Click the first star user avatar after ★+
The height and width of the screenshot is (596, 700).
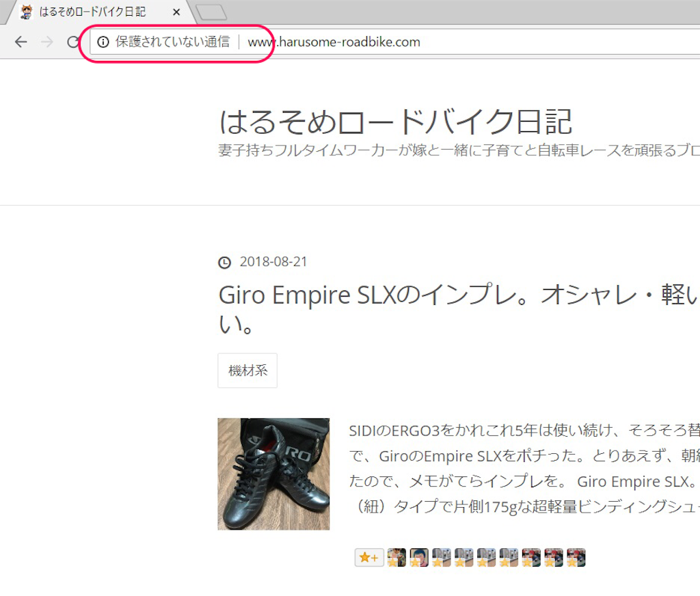click(x=397, y=558)
